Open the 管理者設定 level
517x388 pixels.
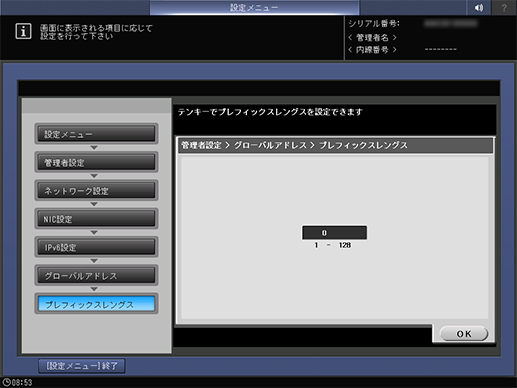tap(96, 162)
